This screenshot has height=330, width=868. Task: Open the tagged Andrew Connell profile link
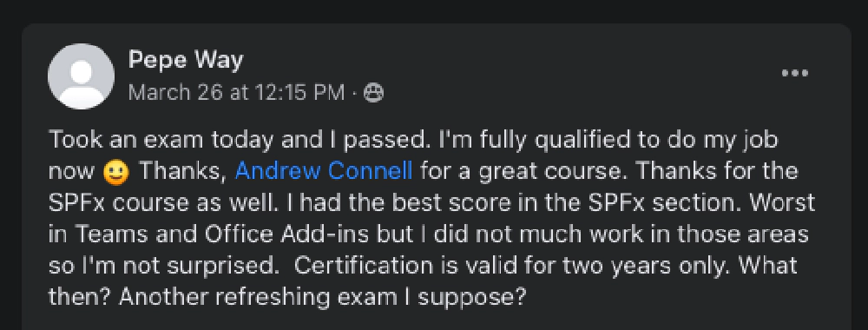pos(324,171)
